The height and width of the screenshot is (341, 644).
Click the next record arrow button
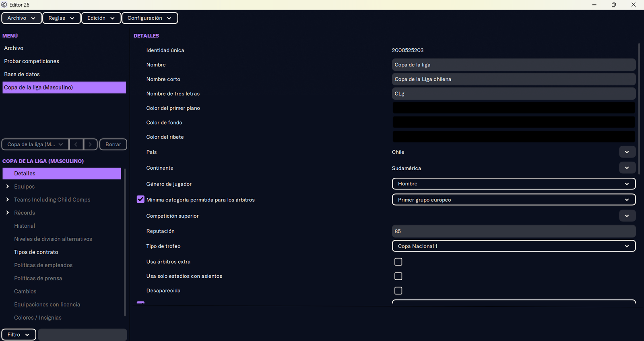(90, 144)
